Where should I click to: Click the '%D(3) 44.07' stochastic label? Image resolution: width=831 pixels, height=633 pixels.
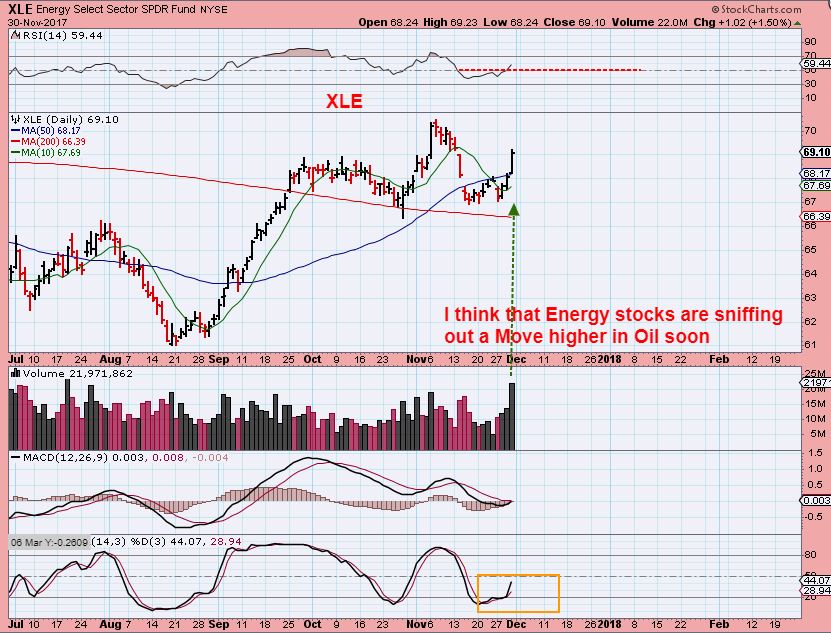(x=167, y=542)
